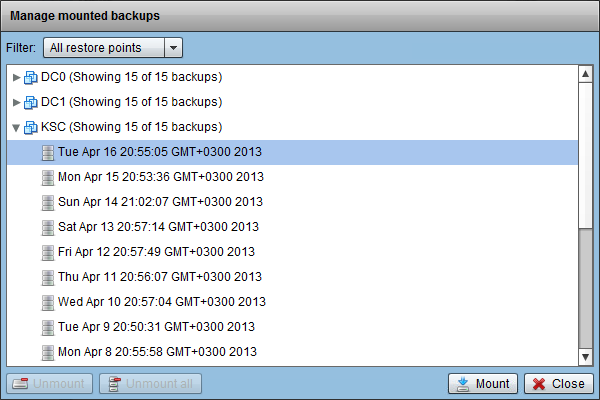Expand the DC1 backups tree node
Screen dimensions: 600x400
[16, 102]
